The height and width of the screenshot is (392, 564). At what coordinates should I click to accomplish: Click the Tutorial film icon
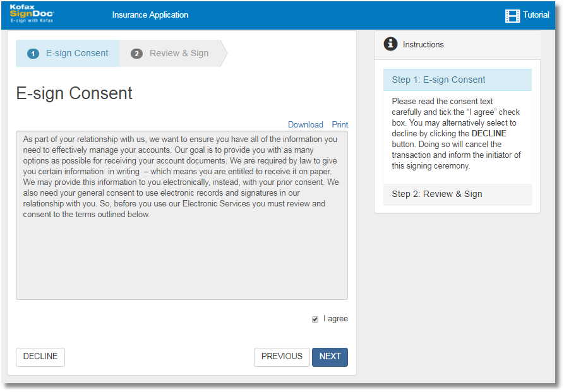(x=512, y=16)
